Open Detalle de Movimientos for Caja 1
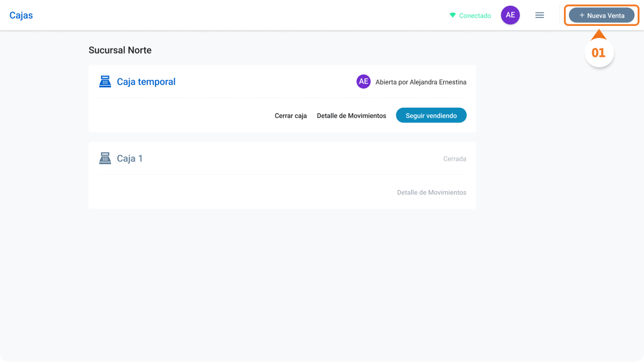The height and width of the screenshot is (362, 644). pos(431,193)
